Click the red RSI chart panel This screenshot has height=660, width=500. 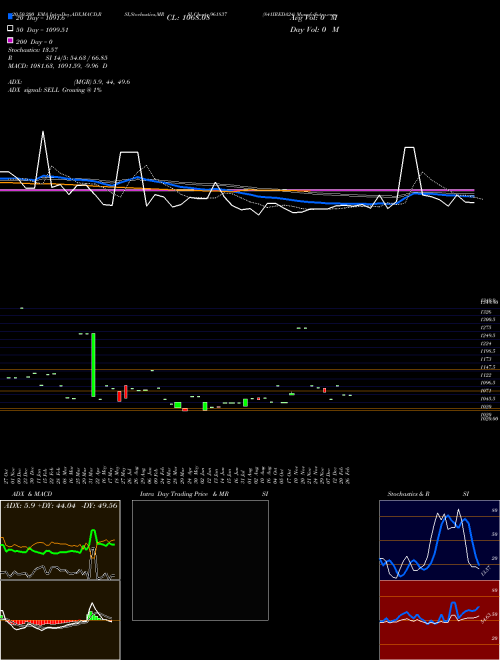439,620
